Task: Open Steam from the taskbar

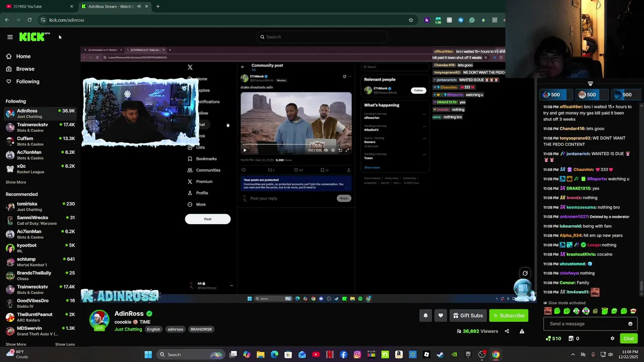Action: pos(440,354)
